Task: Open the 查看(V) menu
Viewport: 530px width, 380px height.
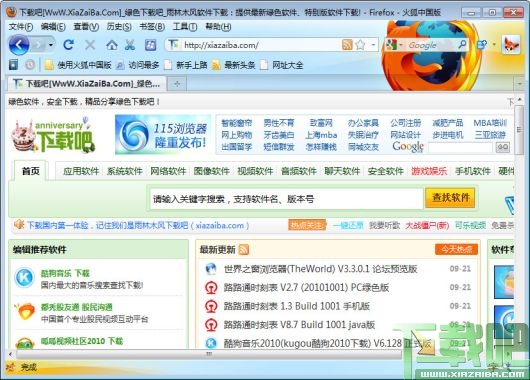Action: 86,27
